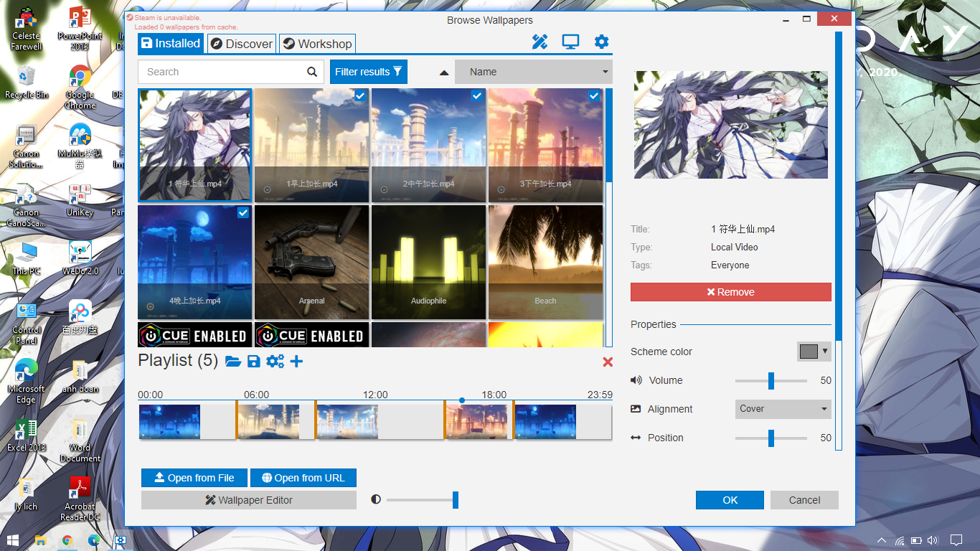This screenshot has width=980, height=551.
Task: Open application settings via the gear icon
Action: point(601,42)
